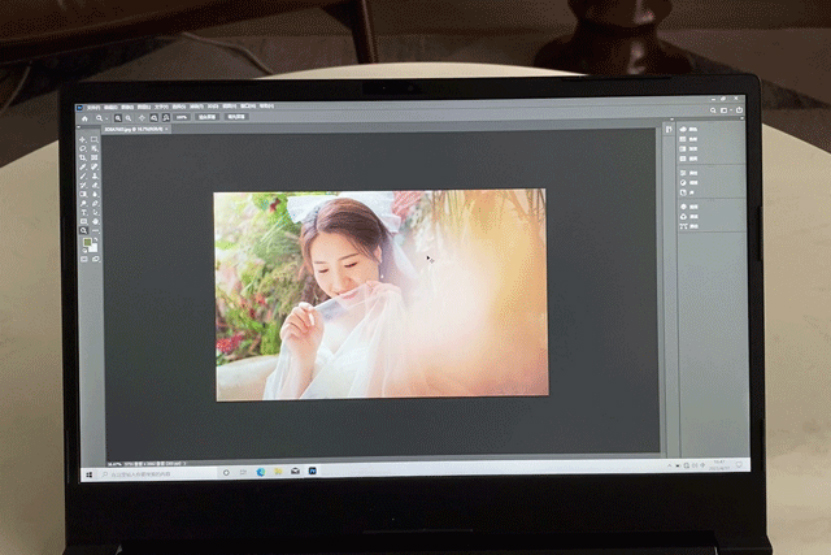Select the Lasso tool
Viewport: 831px width, 555px height.
pos(83,148)
